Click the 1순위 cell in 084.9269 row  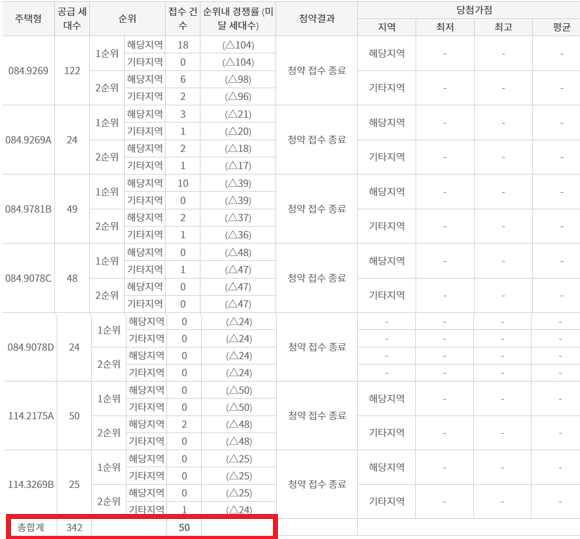(107, 54)
